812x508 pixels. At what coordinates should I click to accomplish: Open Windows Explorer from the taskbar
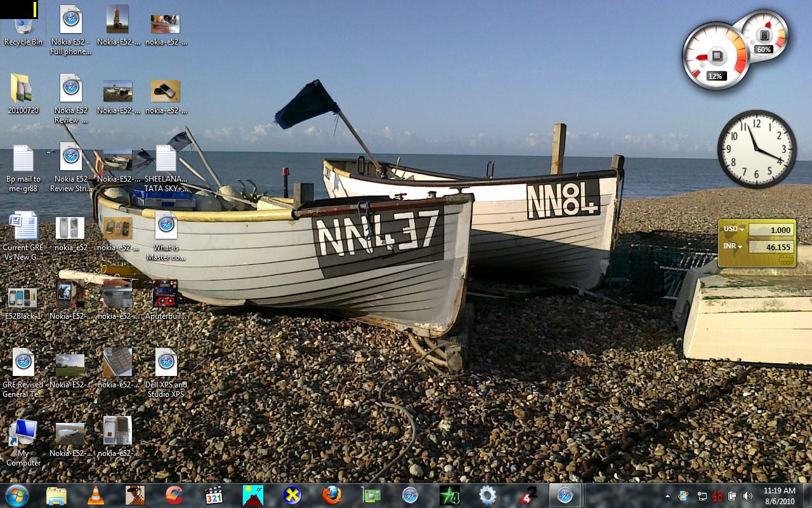pos(56,495)
